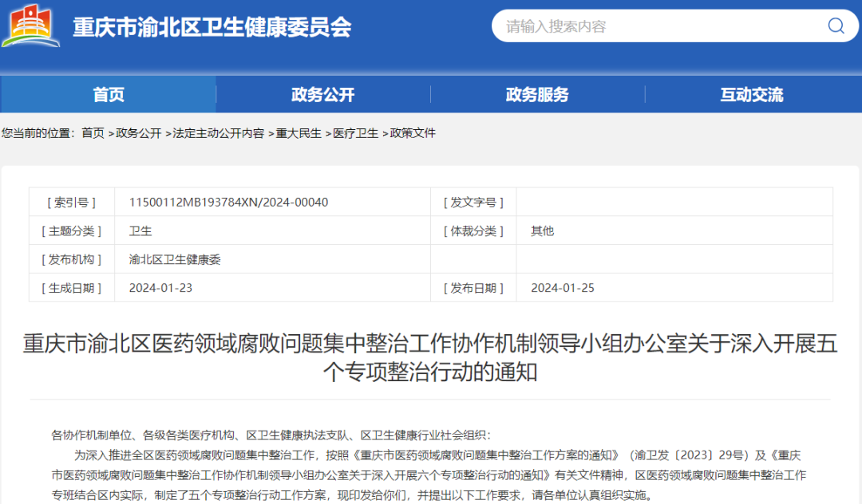Open the 政务服务 navigation tab
Image resolution: width=862 pixels, height=504 pixels.
(537, 94)
